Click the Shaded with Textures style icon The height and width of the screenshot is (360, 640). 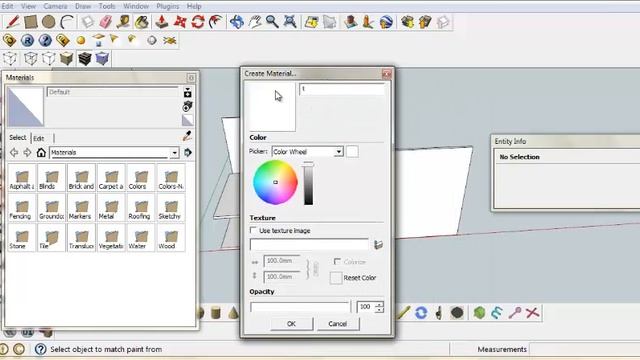(x=84, y=58)
